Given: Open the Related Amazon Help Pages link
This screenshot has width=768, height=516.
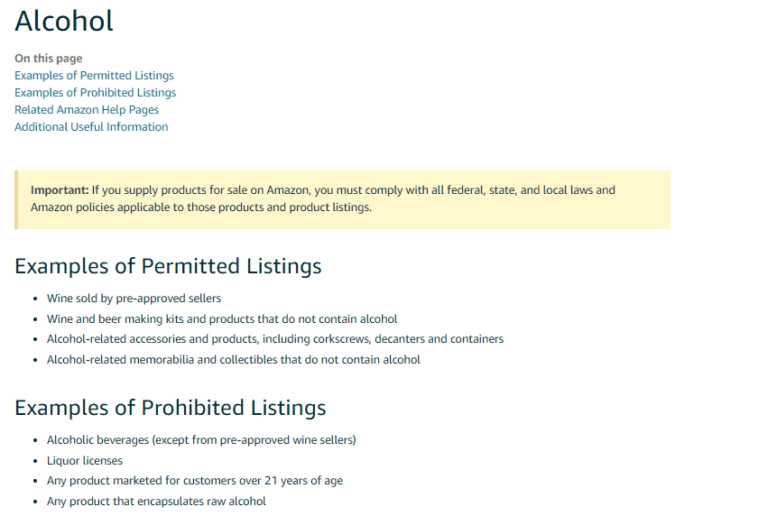Looking at the screenshot, I should 86,109.
